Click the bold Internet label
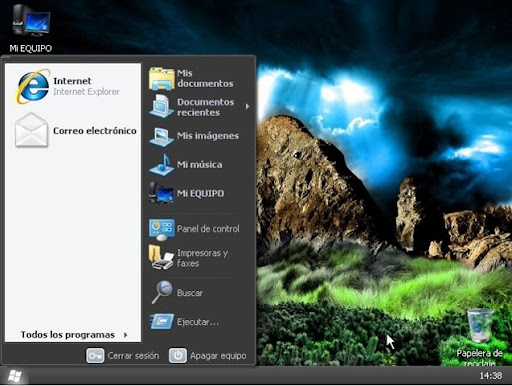 pos(72,81)
